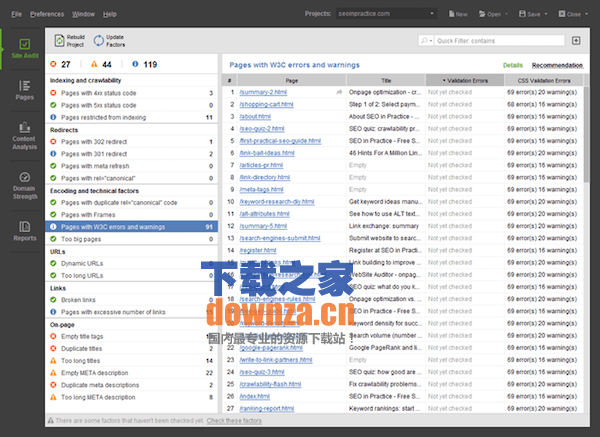This screenshot has width=600, height=437.
Task: Filter by the orange warnings count 44
Action: [x=101, y=64]
